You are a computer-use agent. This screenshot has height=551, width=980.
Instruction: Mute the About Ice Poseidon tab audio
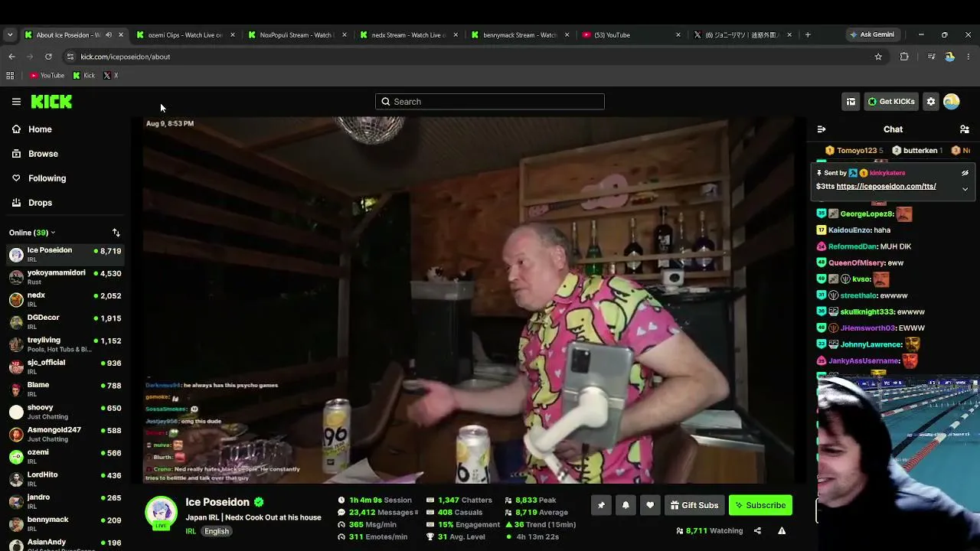108,34
